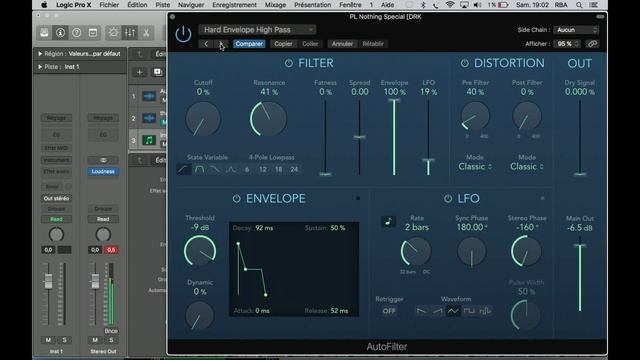
Task: Open the Logic Pro X menu
Action: [x=73, y=5]
